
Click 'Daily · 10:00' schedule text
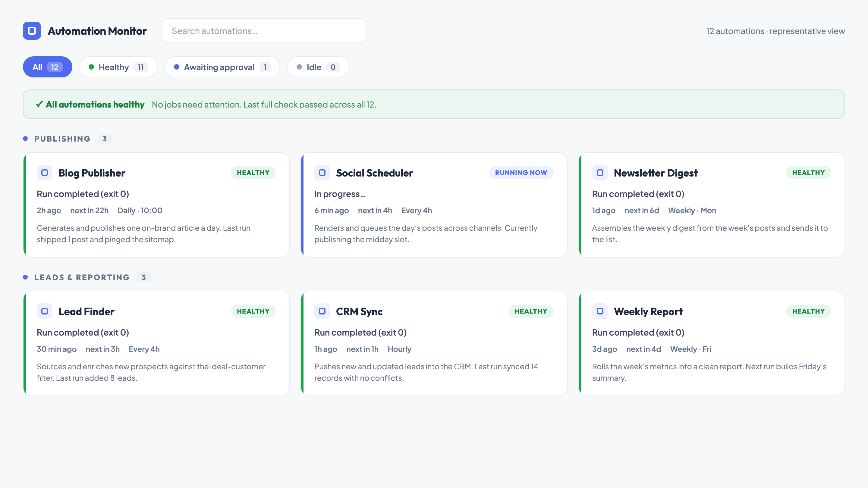click(x=140, y=211)
